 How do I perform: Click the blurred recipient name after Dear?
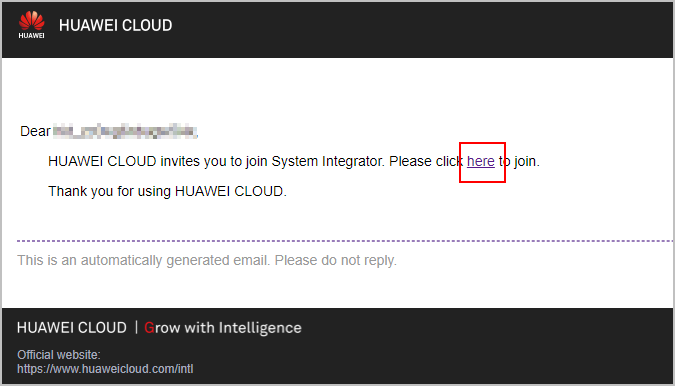125,131
